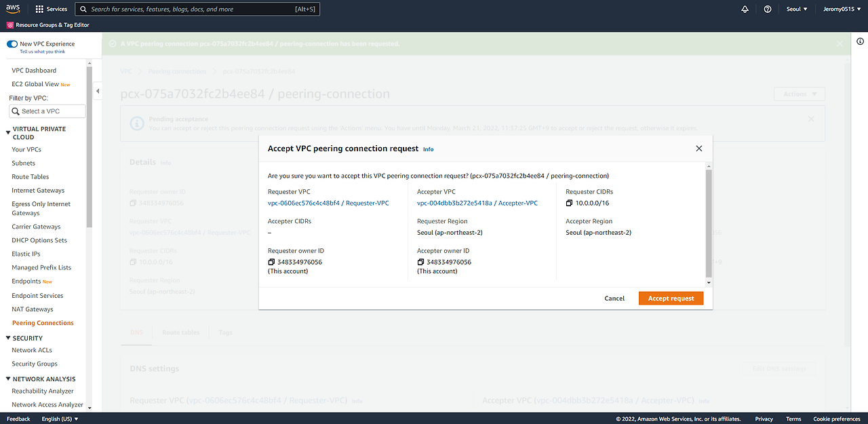
Task: Open the info panel icon at right edge
Action: (860, 41)
